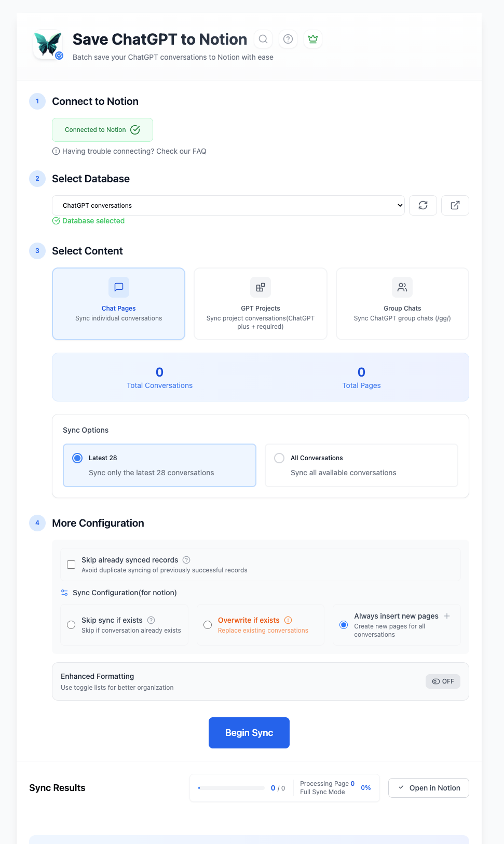The image size is (504, 844).
Task: Toggle Enhanced Formatting OFF switch
Action: click(x=443, y=681)
